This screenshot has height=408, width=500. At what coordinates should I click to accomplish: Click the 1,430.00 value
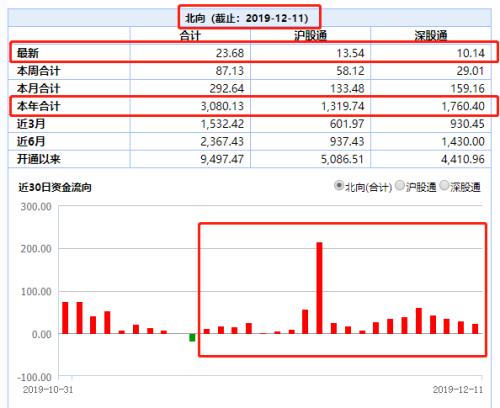click(x=463, y=141)
